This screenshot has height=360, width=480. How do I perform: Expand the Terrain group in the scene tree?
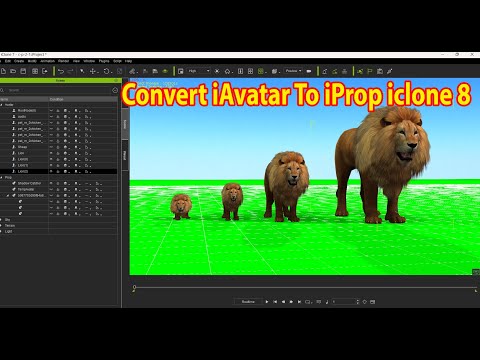pyautogui.click(x=1, y=226)
